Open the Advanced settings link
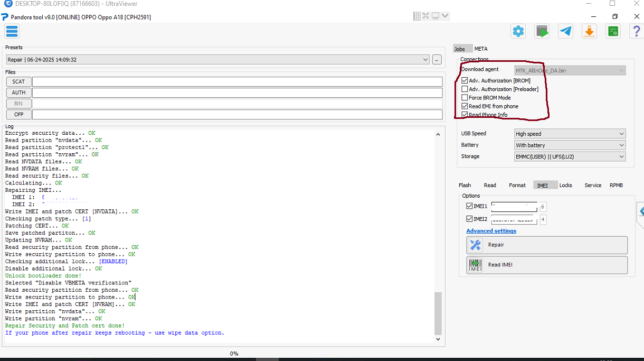 [491, 231]
